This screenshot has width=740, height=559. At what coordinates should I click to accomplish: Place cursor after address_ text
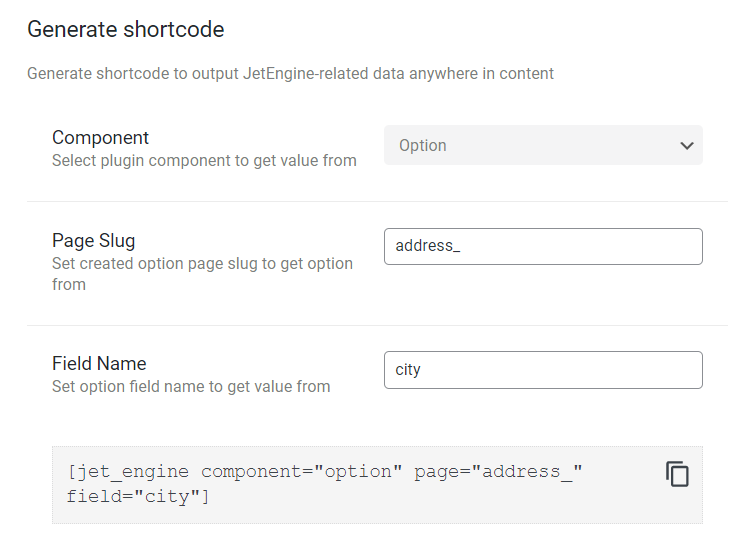pos(461,246)
